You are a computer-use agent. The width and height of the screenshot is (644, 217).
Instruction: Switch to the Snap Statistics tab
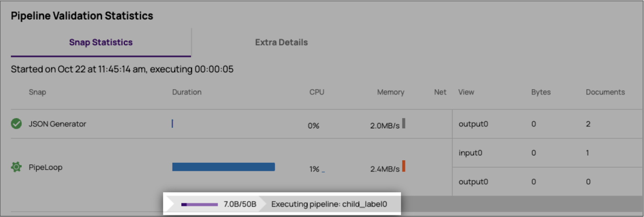pos(101,42)
